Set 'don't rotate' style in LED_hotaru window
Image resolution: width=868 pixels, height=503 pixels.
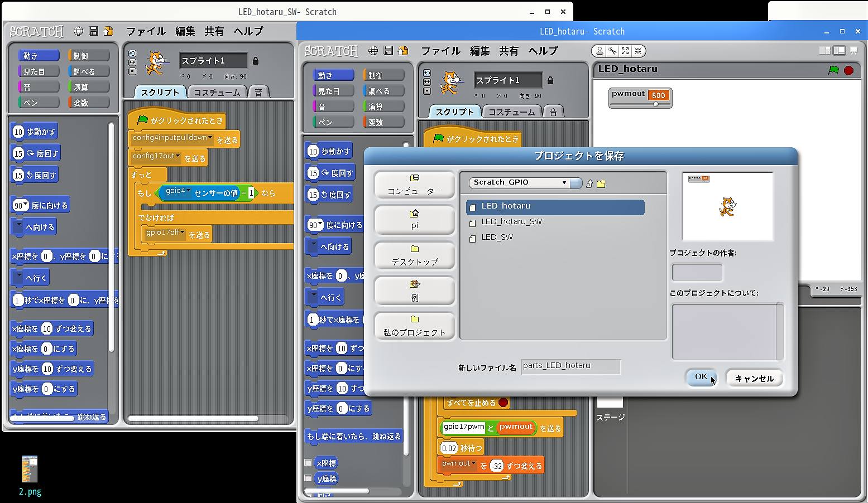tap(427, 91)
